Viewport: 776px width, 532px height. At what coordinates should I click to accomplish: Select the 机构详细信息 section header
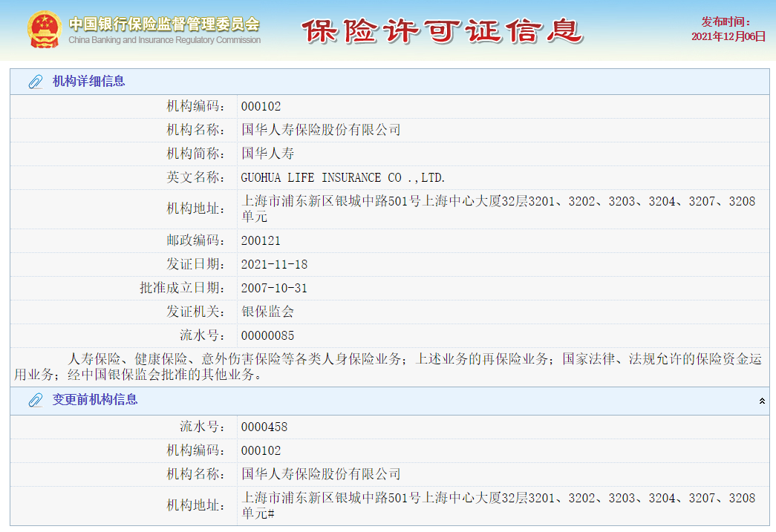[389, 82]
